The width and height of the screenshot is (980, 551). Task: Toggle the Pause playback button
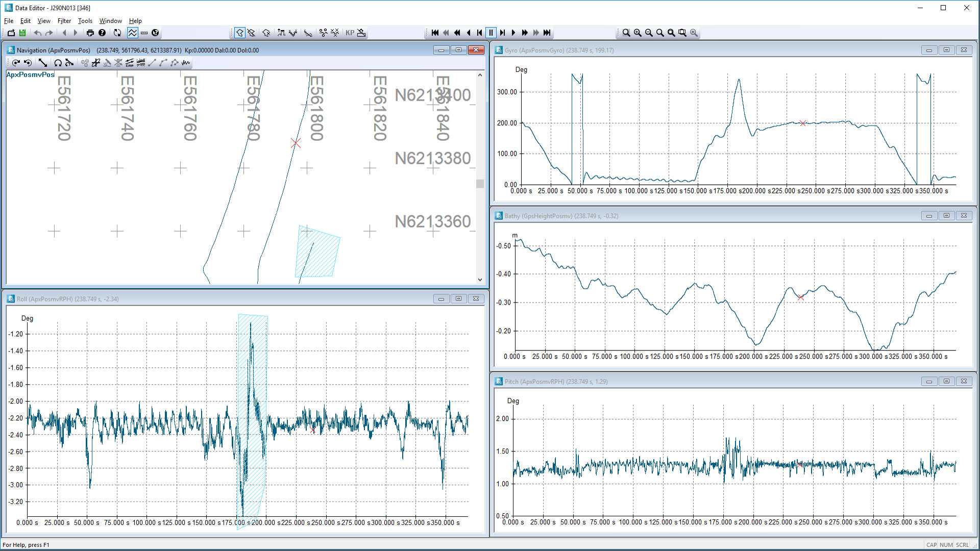491,33
